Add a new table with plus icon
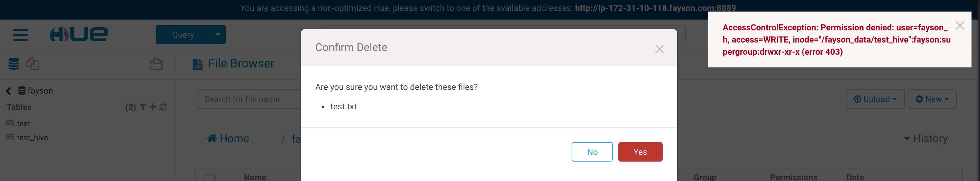980x181 pixels. coord(153,107)
